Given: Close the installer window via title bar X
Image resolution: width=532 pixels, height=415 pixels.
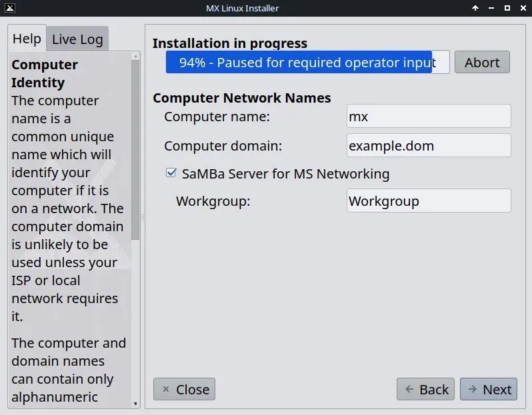Looking at the screenshot, I should [x=523, y=8].
